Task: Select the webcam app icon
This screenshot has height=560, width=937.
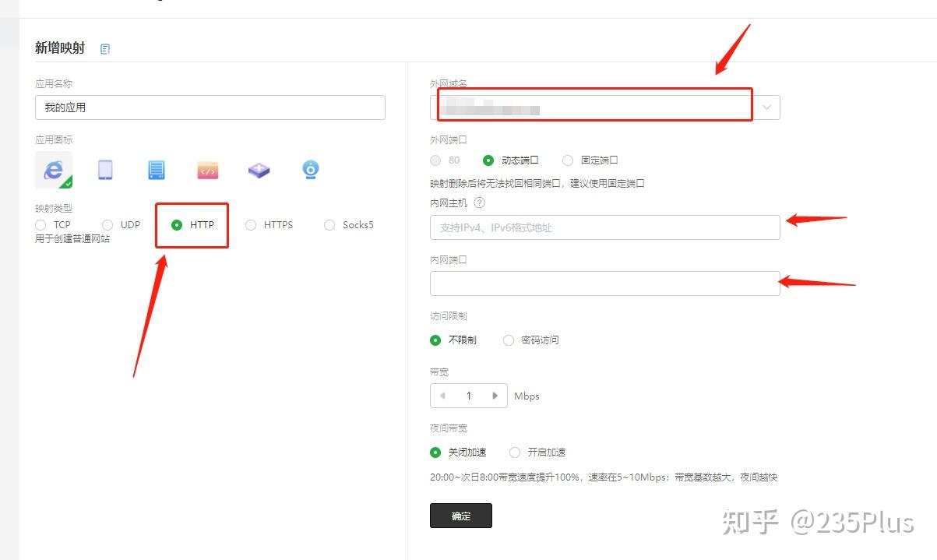Action: 310,169
